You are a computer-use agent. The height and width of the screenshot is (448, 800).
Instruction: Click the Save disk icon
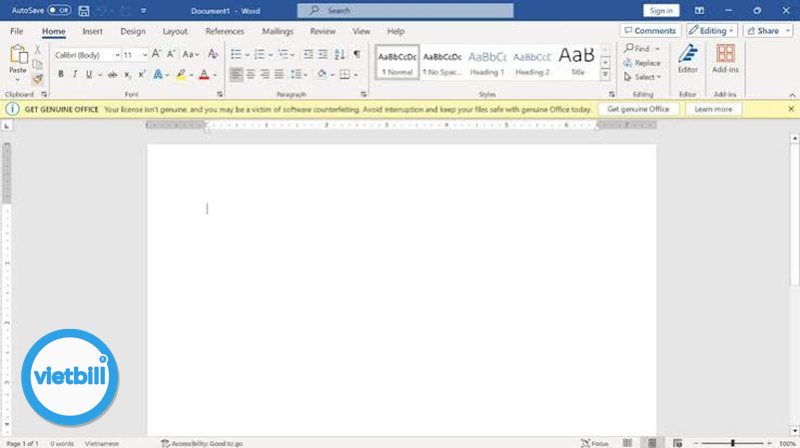(84, 11)
